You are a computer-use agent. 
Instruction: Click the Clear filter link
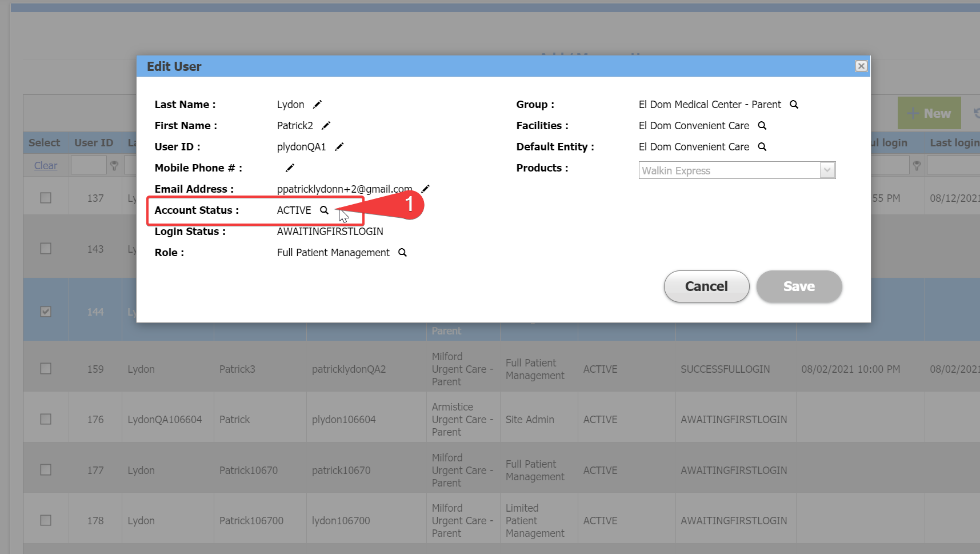click(x=46, y=166)
